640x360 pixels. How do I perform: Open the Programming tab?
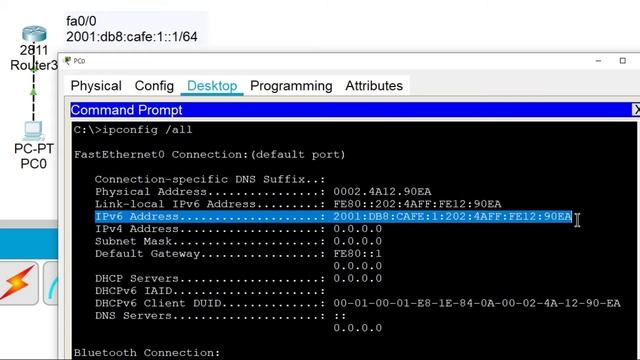coord(291,86)
